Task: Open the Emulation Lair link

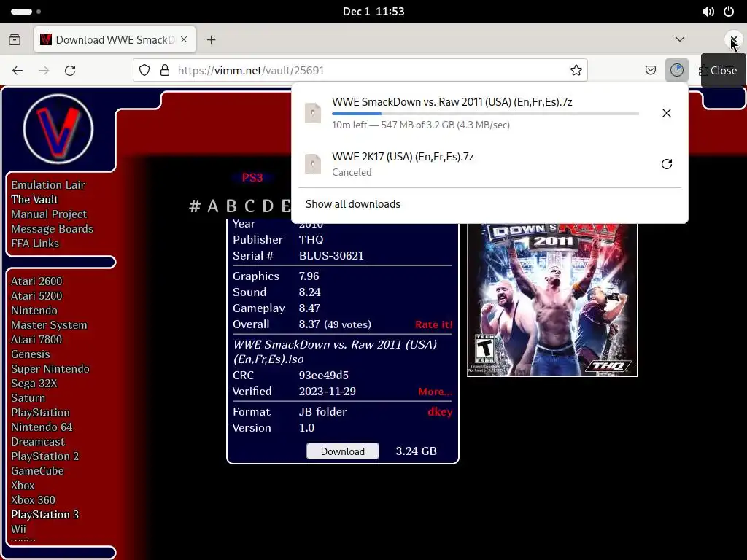Action: click(48, 184)
